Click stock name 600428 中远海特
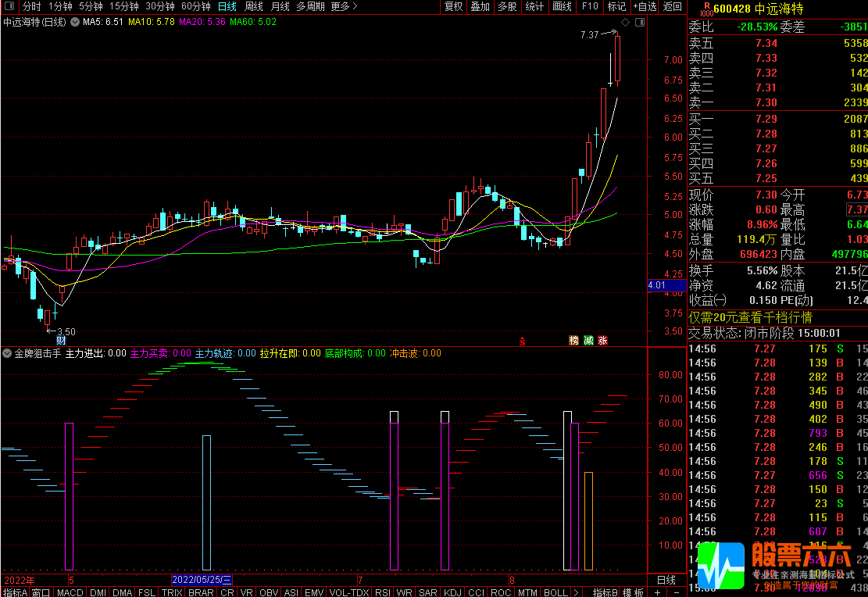This screenshot has width=868, height=597. pyautogui.click(x=759, y=9)
